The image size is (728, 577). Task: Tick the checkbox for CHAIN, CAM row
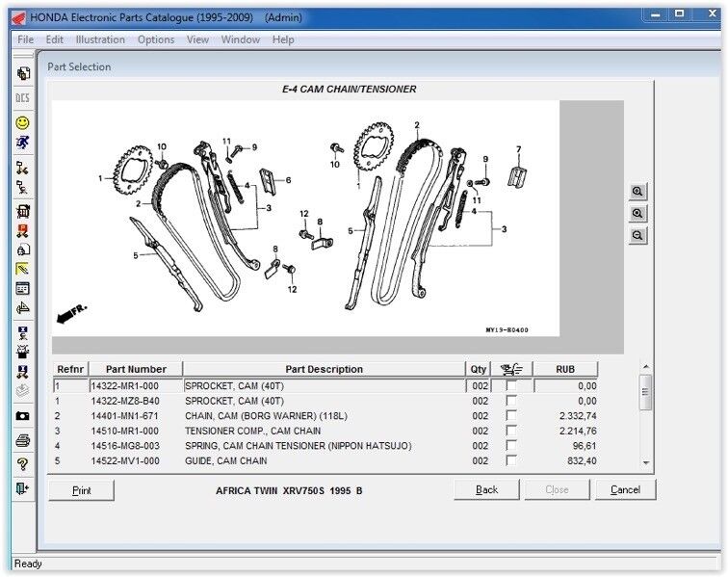click(511, 415)
